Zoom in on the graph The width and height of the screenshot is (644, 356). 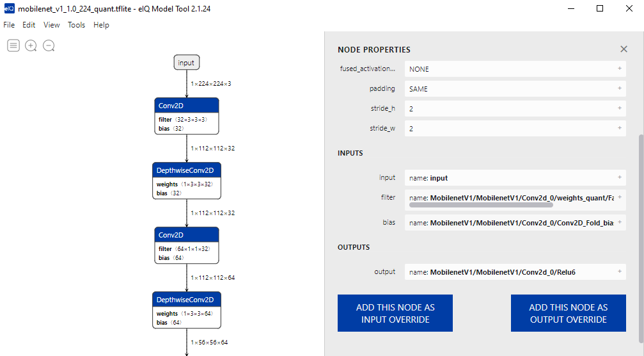[x=31, y=45]
